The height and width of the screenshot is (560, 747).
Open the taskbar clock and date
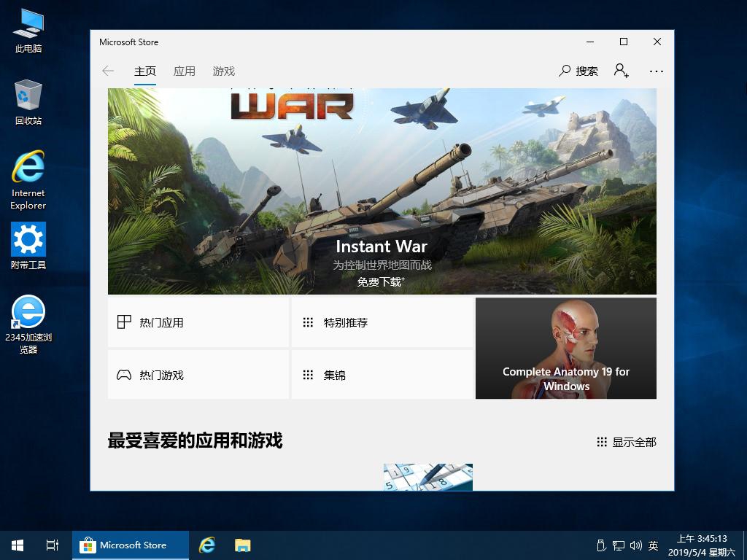click(x=702, y=545)
